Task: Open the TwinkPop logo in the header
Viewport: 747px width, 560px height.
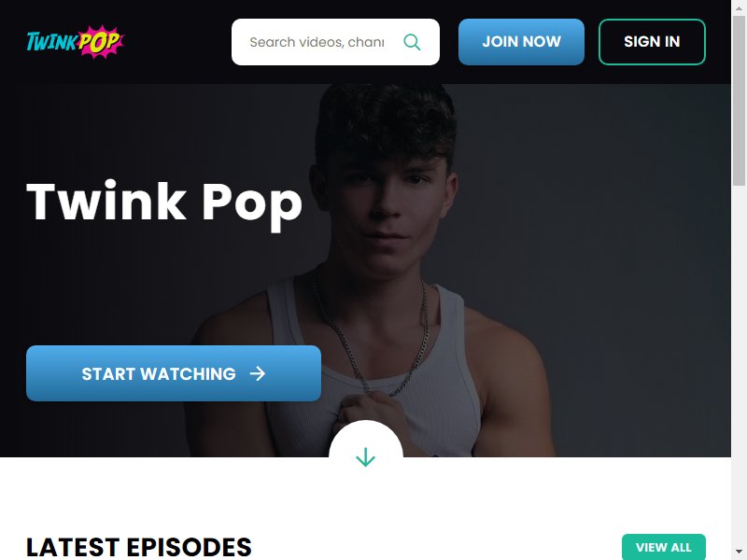Action: click(x=76, y=42)
